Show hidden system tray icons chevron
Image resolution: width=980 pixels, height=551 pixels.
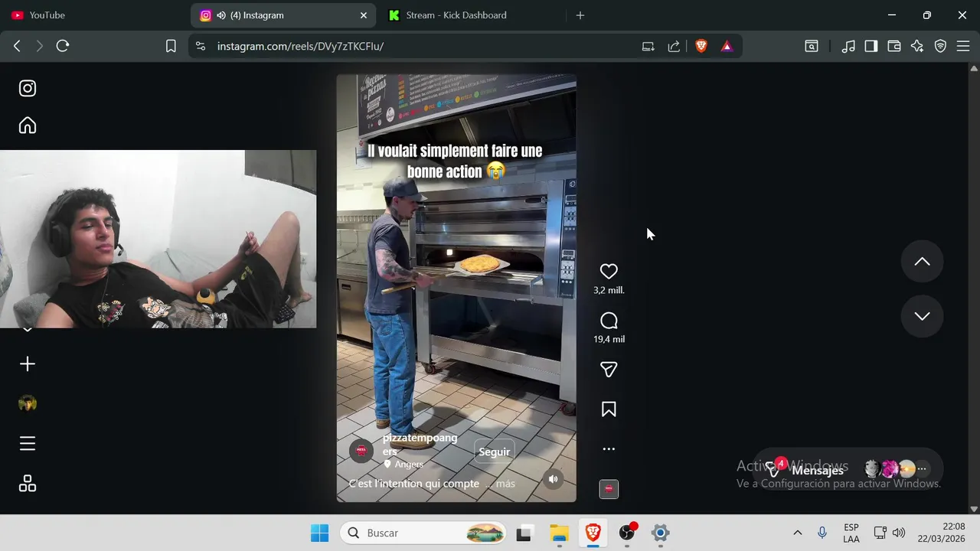click(797, 533)
